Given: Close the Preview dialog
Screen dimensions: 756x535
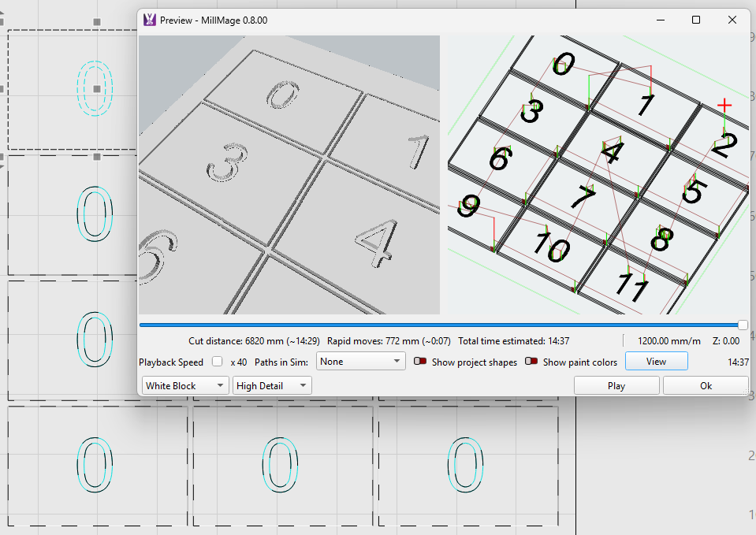Looking at the screenshot, I should 732,20.
